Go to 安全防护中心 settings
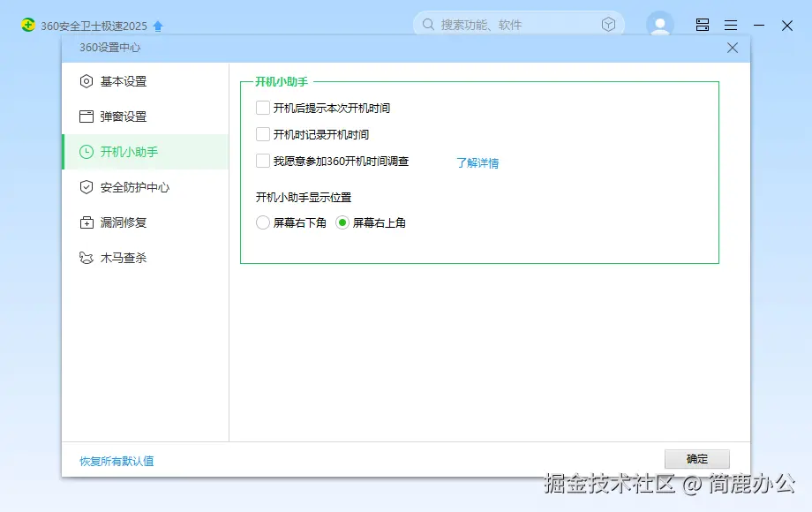Screen dimensions: 812x512 pos(146,187)
